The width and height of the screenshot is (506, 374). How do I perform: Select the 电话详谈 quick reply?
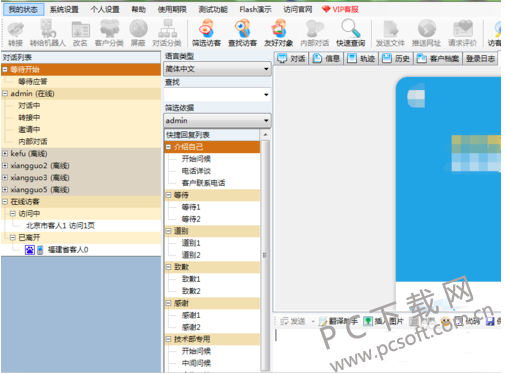click(196, 171)
